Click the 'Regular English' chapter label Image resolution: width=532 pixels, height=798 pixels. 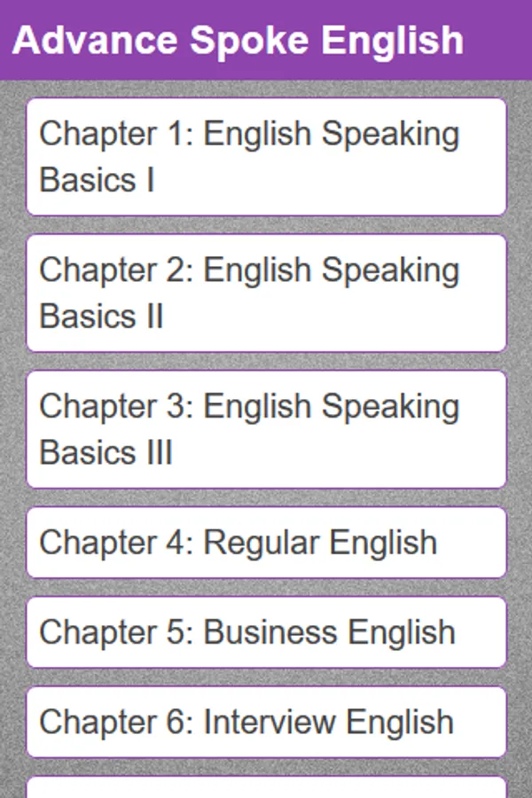tap(321, 543)
